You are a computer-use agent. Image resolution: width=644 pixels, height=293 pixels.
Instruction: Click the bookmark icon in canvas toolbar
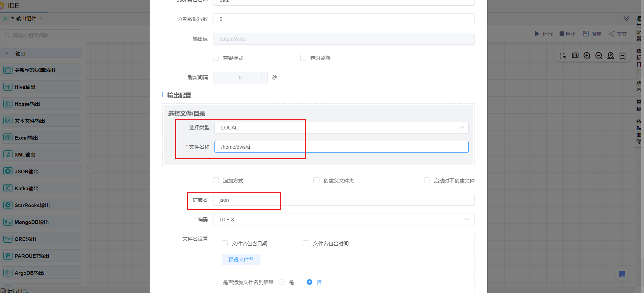622,56
